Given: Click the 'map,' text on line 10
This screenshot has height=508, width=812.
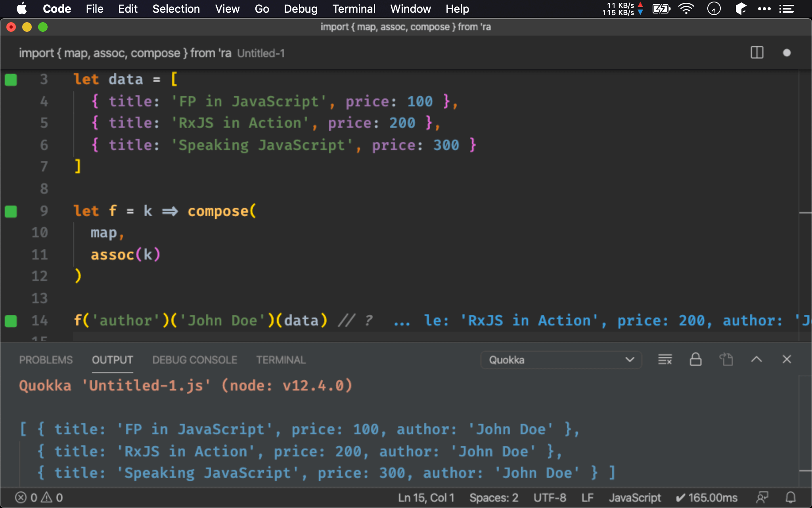Looking at the screenshot, I should coord(107,233).
